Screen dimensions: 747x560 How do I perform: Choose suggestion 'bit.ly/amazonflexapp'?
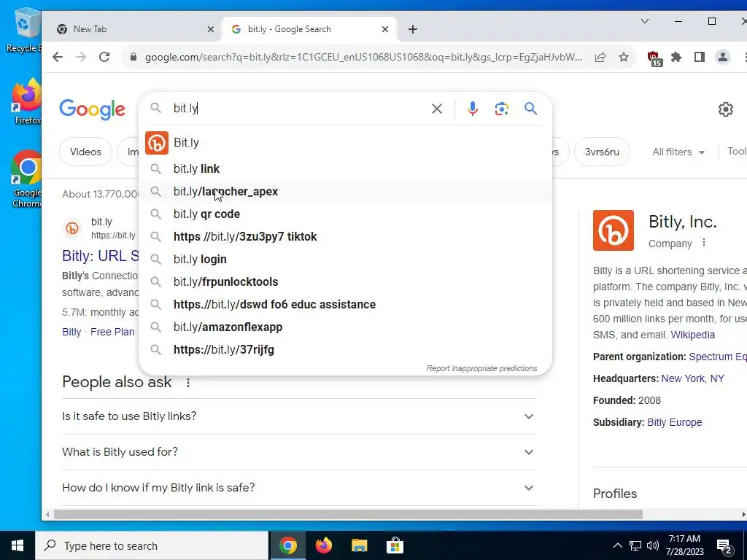point(345,327)
